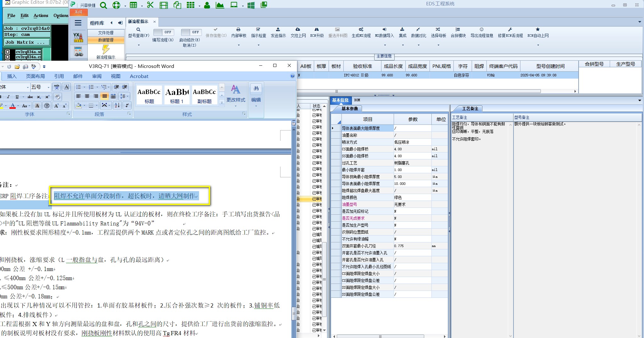
Task: Click 导出流程信息 smiley button
Action: coord(482,33)
